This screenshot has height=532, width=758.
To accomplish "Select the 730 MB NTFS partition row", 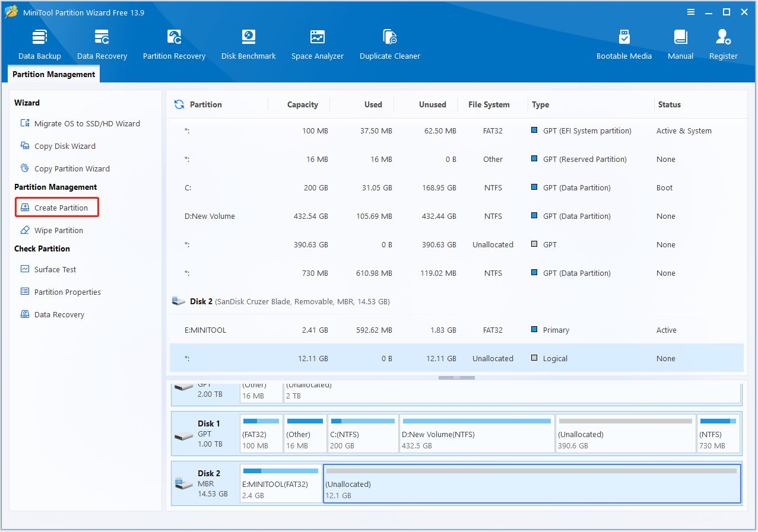I will click(456, 273).
